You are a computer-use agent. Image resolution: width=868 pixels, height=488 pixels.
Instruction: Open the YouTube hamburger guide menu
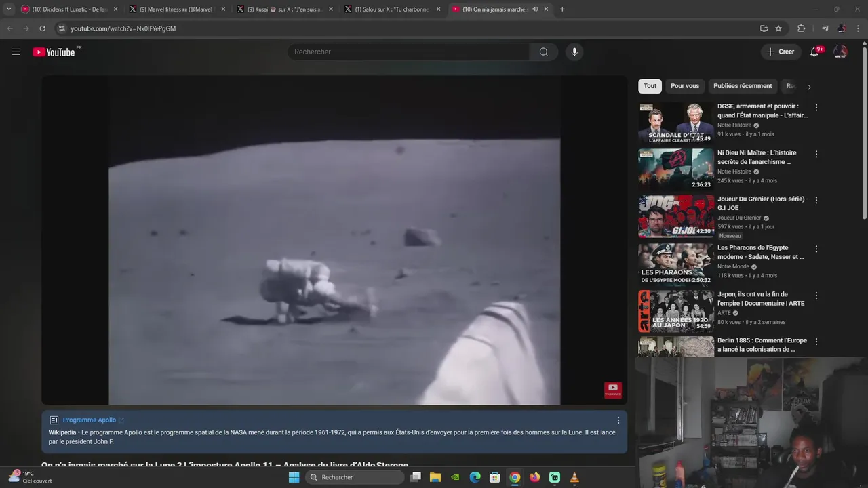tap(16, 52)
